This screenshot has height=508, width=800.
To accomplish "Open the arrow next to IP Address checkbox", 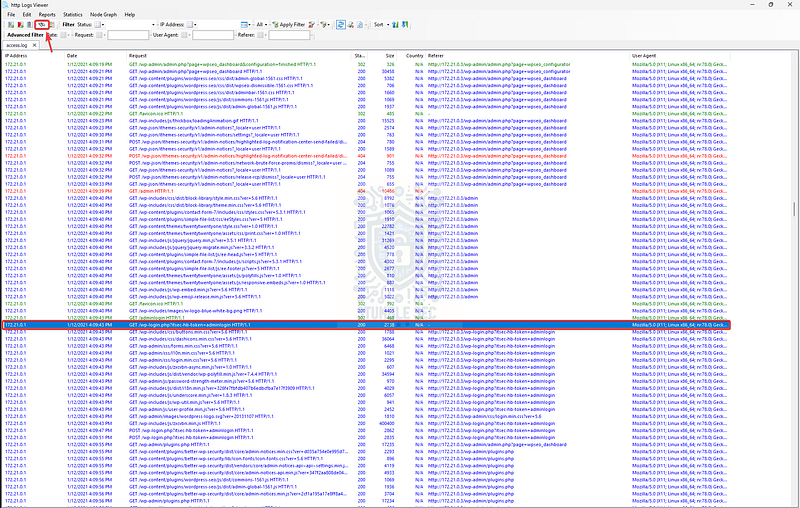I will (x=195, y=24).
